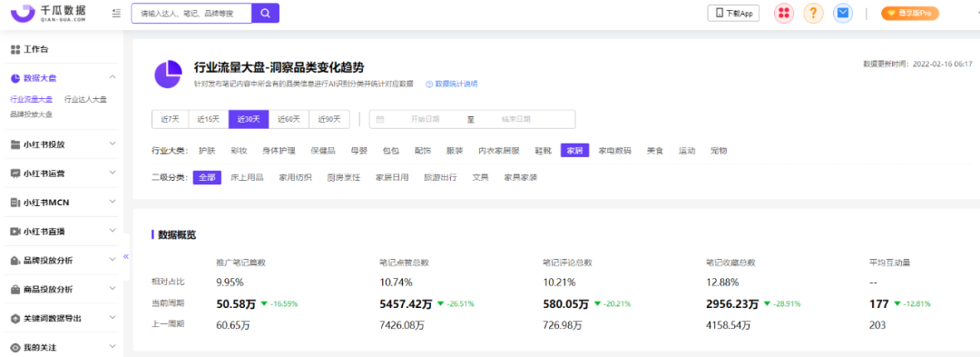The width and height of the screenshot is (980, 357).
Task: Select 厨房烹饪 secondary category
Action: (x=344, y=177)
